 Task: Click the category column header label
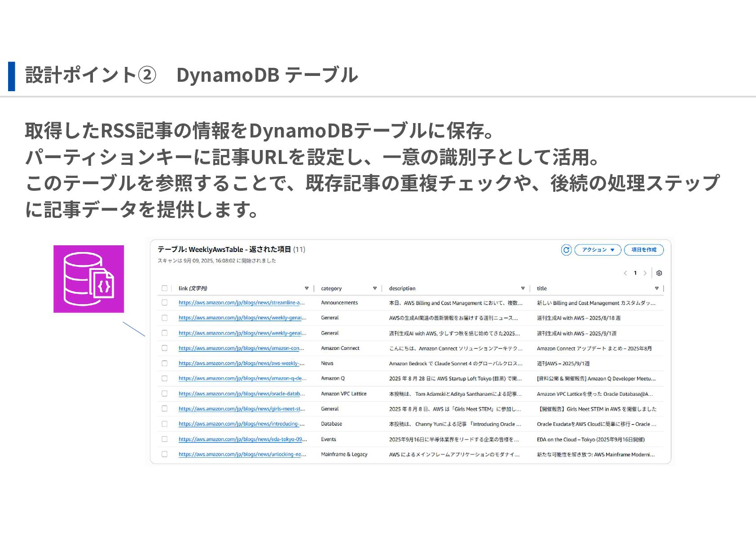click(331, 288)
